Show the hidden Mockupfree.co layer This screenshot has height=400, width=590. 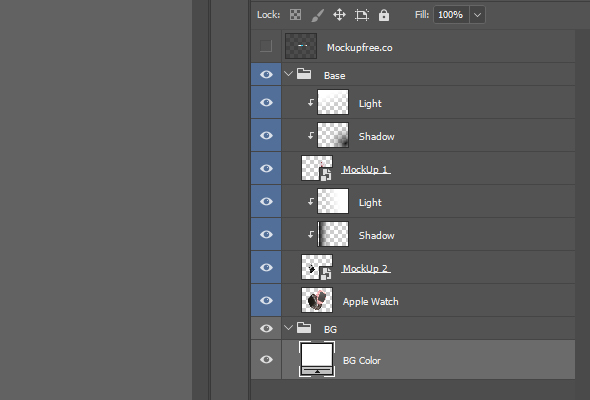[266, 46]
